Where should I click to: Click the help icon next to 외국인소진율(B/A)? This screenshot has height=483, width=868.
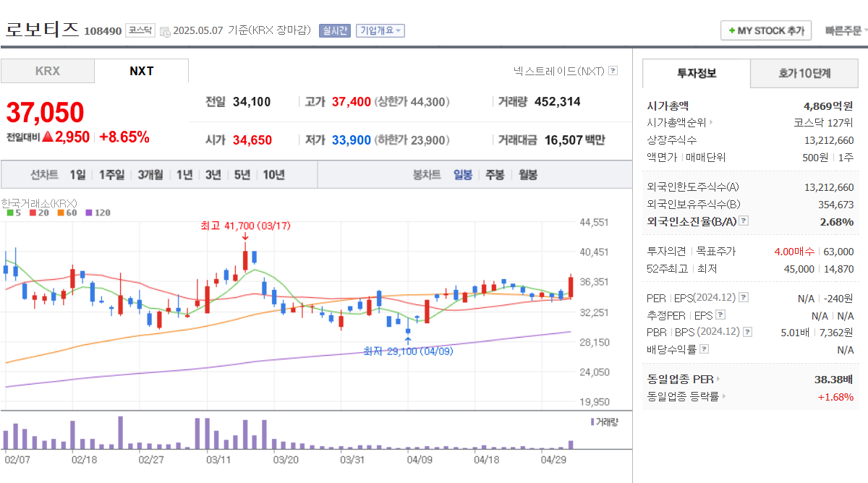pyautogui.click(x=742, y=221)
